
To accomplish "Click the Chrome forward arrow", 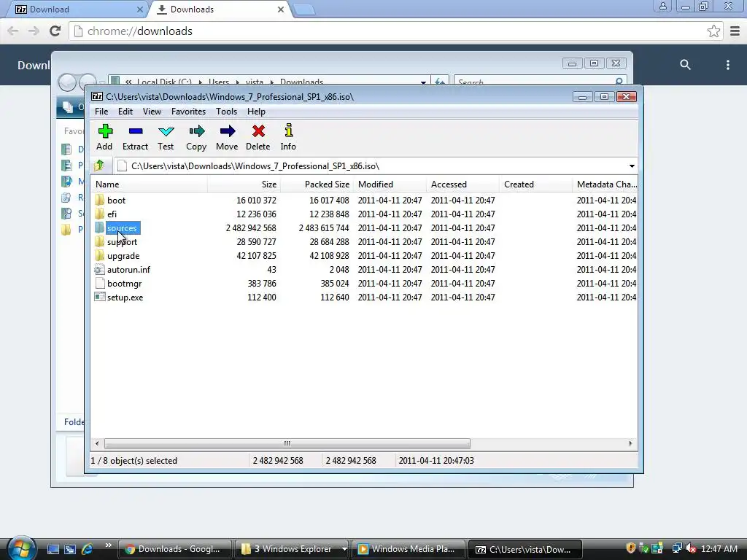I will coord(34,31).
